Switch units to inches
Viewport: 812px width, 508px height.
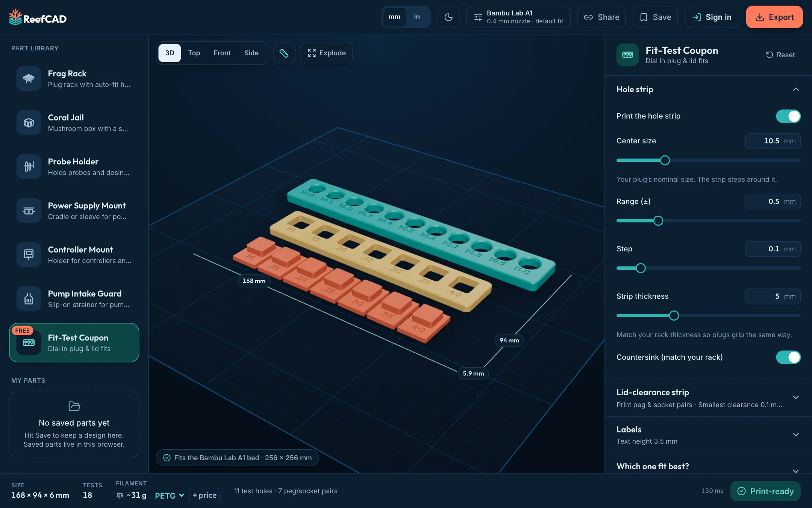pyautogui.click(x=417, y=17)
